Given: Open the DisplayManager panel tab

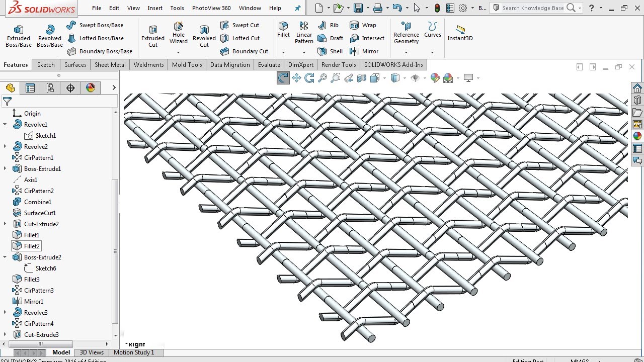Looking at the screenshot, I should coord(91,88).
